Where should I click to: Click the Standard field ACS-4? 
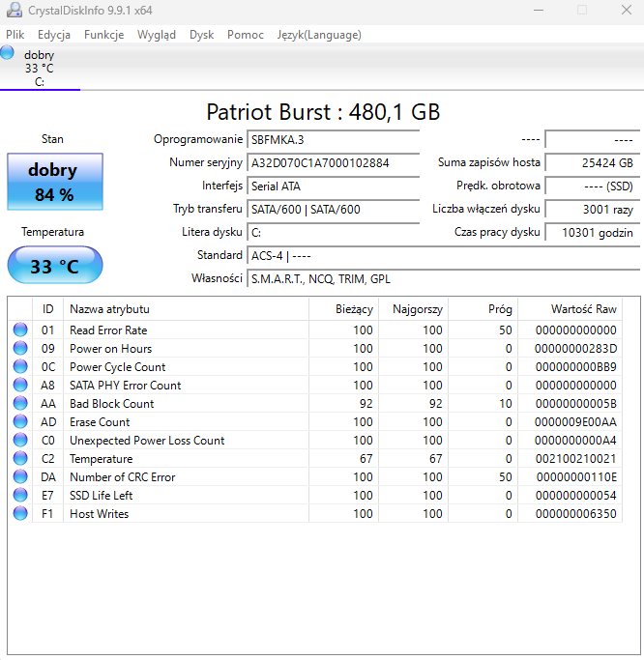(444, 255)
